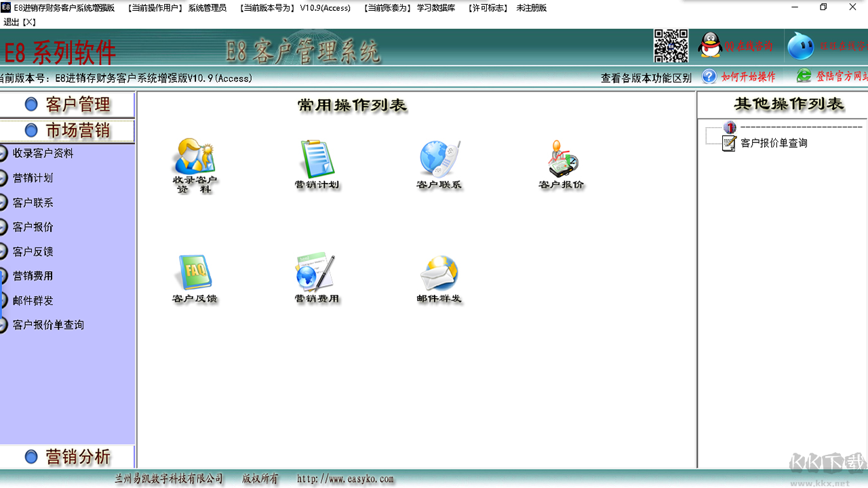Screen dimensions: 868x488
Task: Open the 营销费用 globe and pen icon
Action: pyautogui.click(x=316, y=272)
